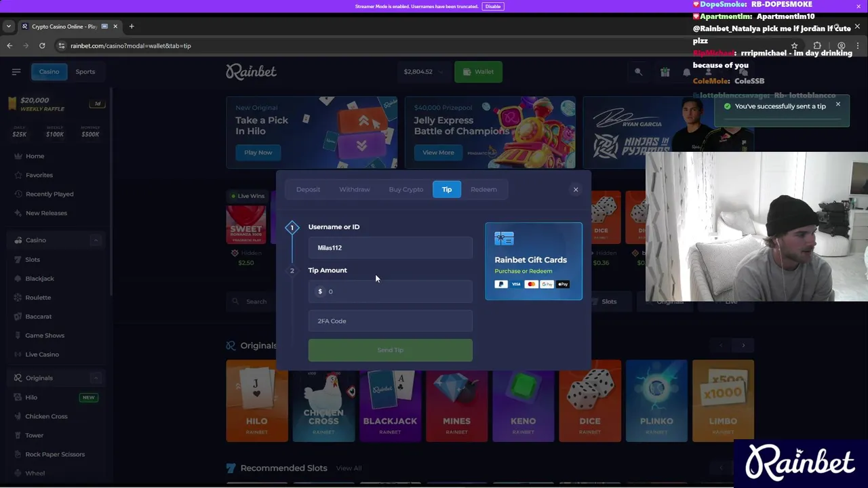Click the Send Tip button
Viewport: 868px width, 488px height.
[391, 350]
